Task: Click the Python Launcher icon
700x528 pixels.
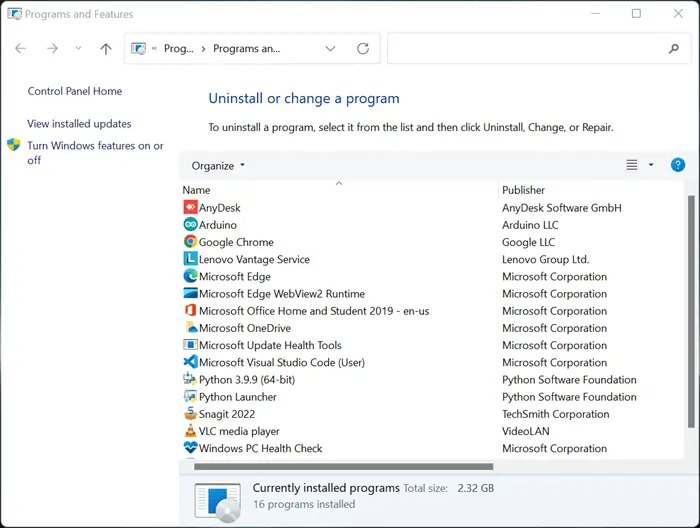Action: pyautogui.click(x=190, y=396)
